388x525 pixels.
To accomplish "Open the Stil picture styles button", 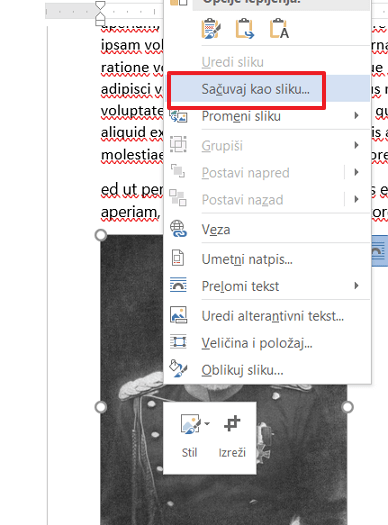I will (x=189, y=435).
